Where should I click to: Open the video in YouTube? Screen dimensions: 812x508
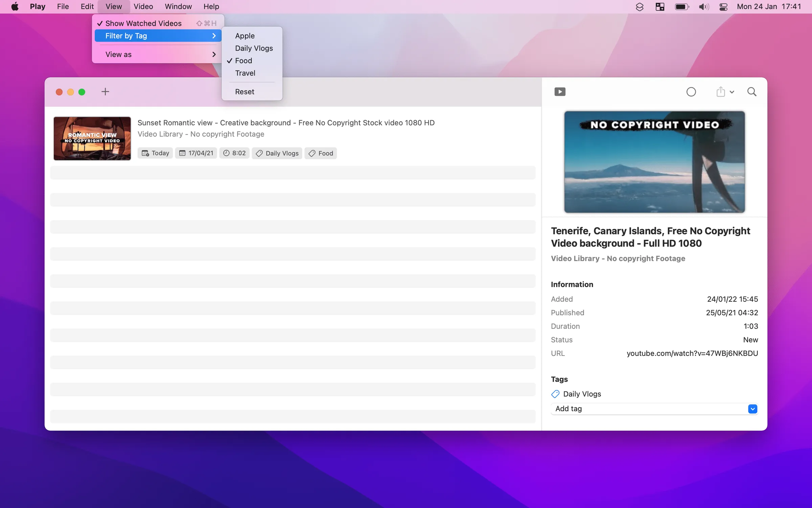560,91
